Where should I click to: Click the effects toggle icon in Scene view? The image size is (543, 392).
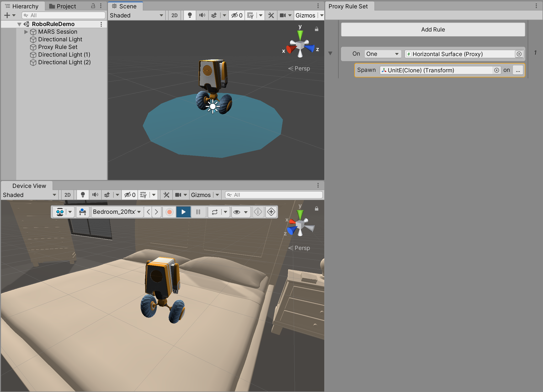point(215,16)
